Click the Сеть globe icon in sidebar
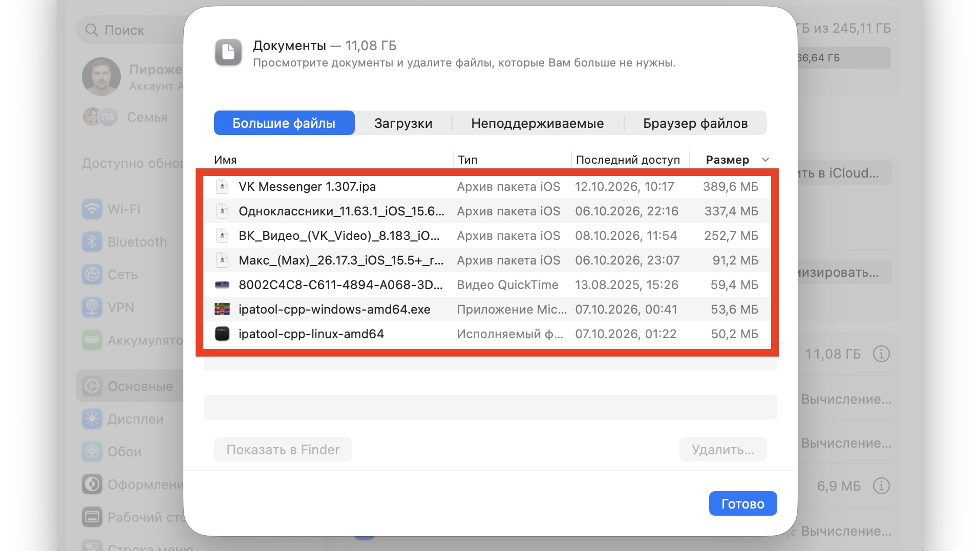The image size is (980, 551). pyautogui.click(x=92, y=275)
